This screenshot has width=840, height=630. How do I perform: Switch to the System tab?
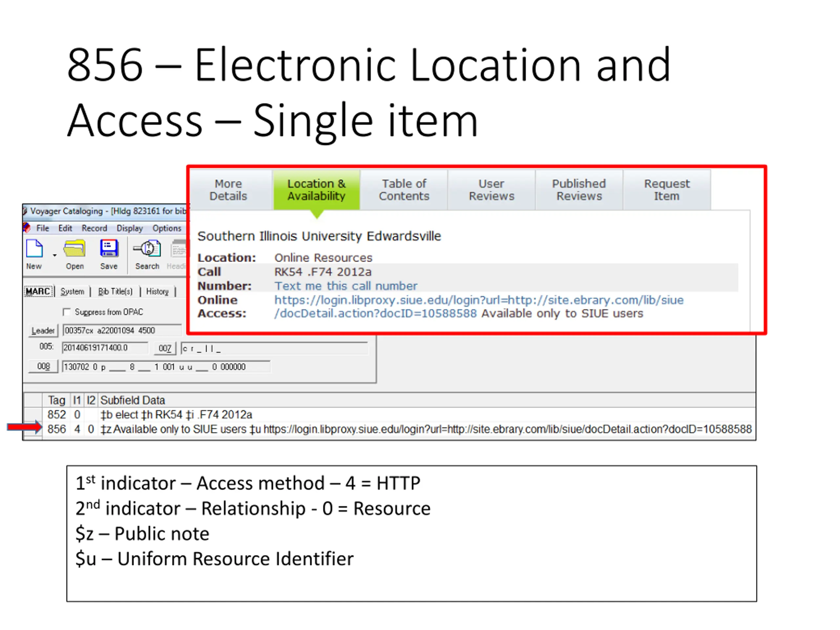(72, 291)
